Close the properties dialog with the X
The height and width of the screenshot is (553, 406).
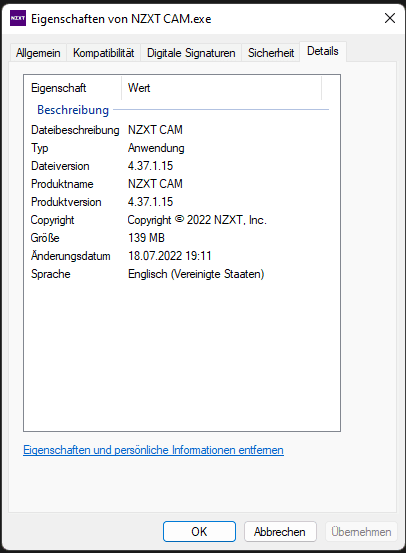390,18
